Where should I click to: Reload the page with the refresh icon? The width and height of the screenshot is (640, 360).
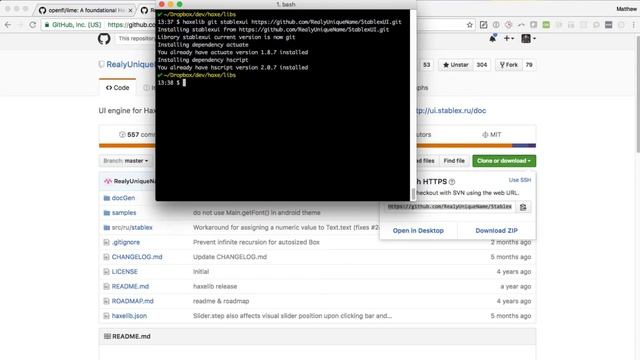tap(33, 24)
